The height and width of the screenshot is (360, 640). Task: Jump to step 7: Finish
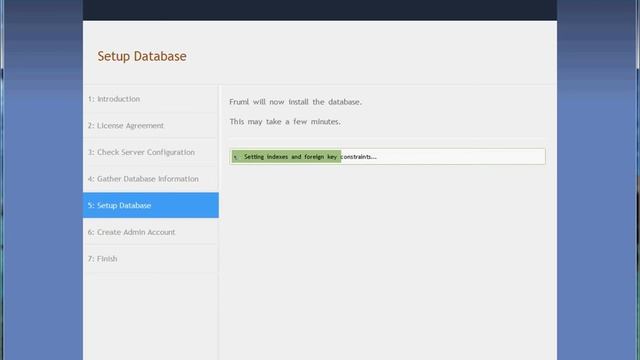151,259
